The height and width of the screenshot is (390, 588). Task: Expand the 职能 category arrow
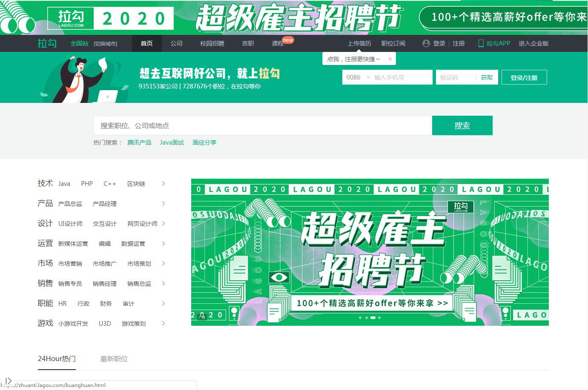(x=163, y=304)
